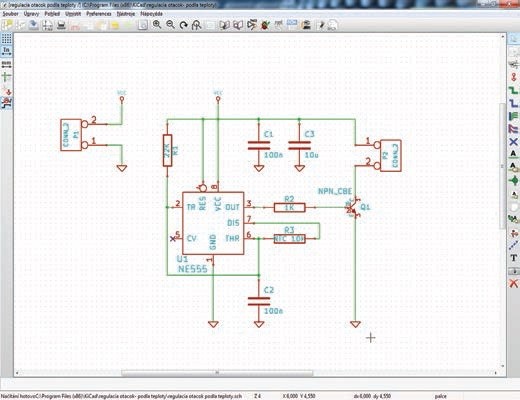Run the electrical rules check bug icon
This screenshot has width=520, height=400.
pos(265,25)
